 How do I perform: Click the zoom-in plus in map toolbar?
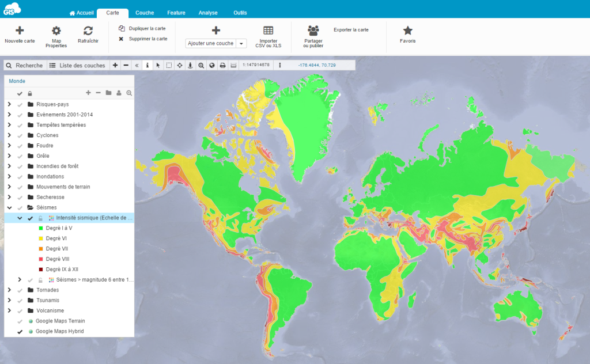click(x=115, y=66)
